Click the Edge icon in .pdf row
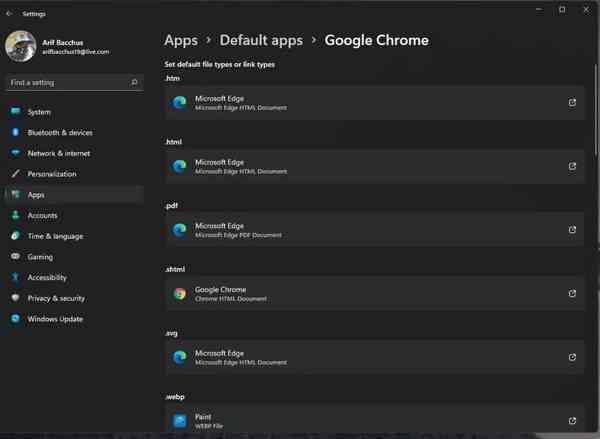Viewport: 600px width, 439px height. [x=179, y=230]
